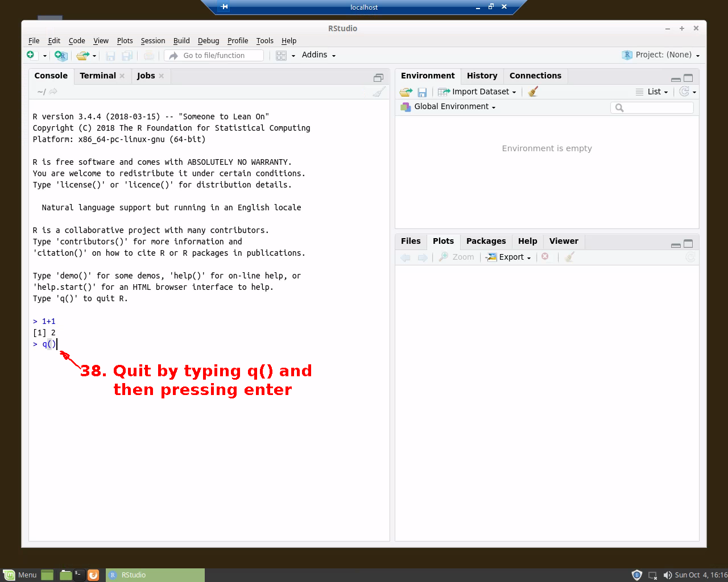
Task: Click the Create a Project icon
Action: 61,55
